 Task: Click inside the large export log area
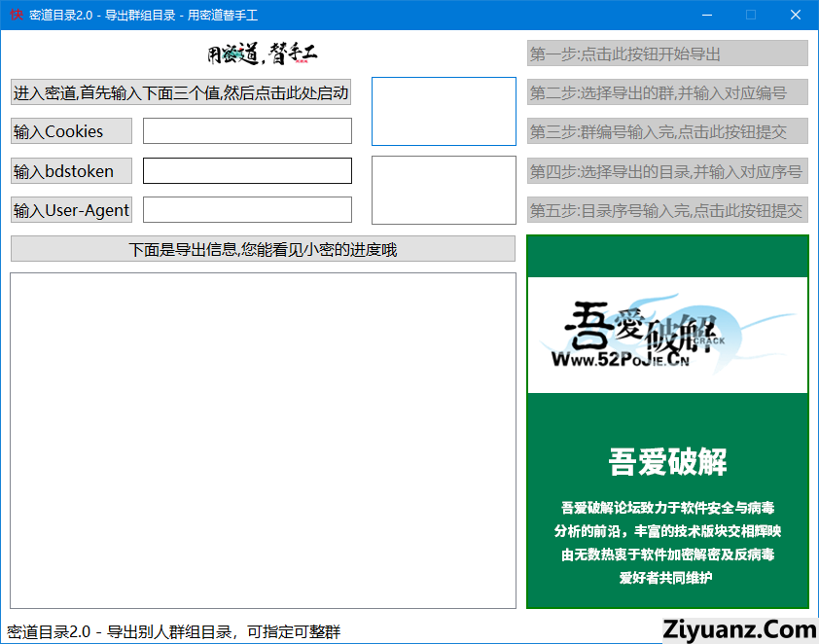point(263,440)
